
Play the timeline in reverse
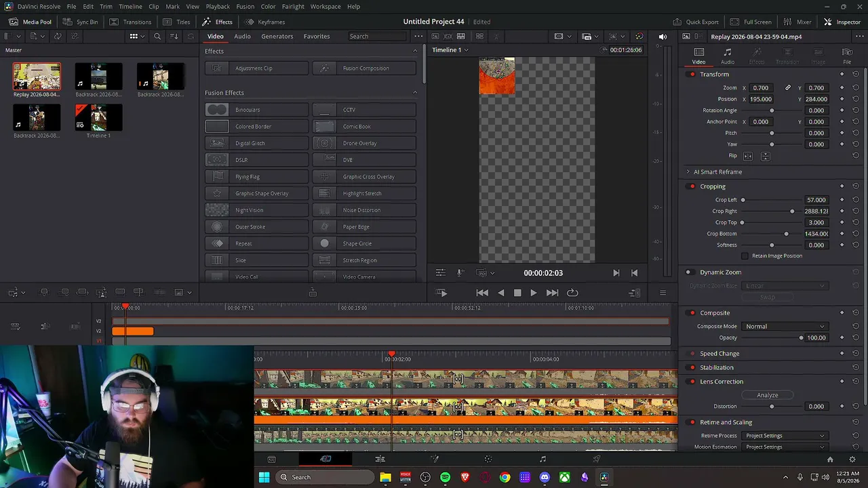click(501, 293)
